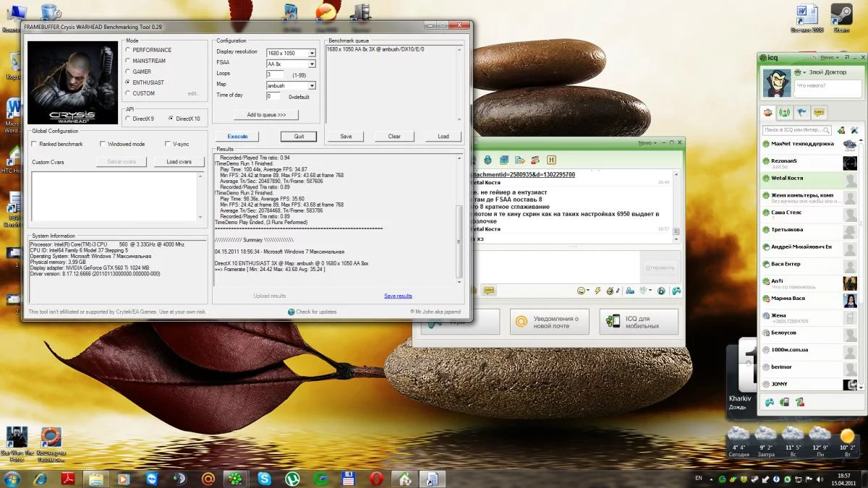This screenshot has width=868, height=488.
Task: Select DirectX 9 API option
Action: pos(129,119)
